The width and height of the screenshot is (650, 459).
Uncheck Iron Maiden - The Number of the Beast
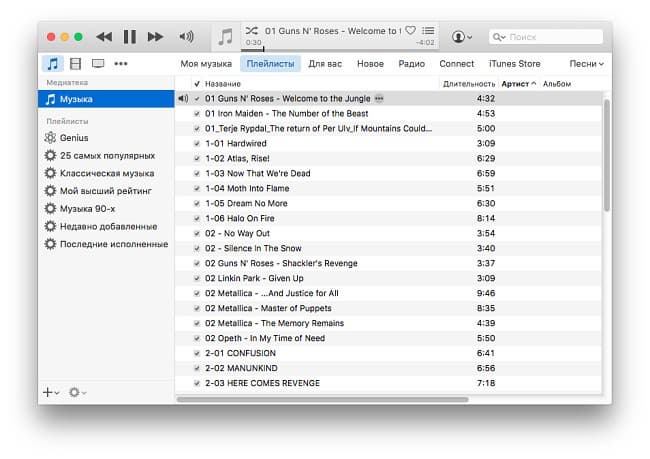click(197, 114)
